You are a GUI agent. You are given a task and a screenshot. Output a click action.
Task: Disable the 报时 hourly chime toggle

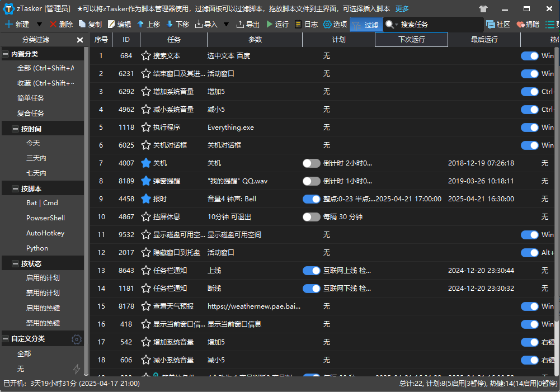312,199
